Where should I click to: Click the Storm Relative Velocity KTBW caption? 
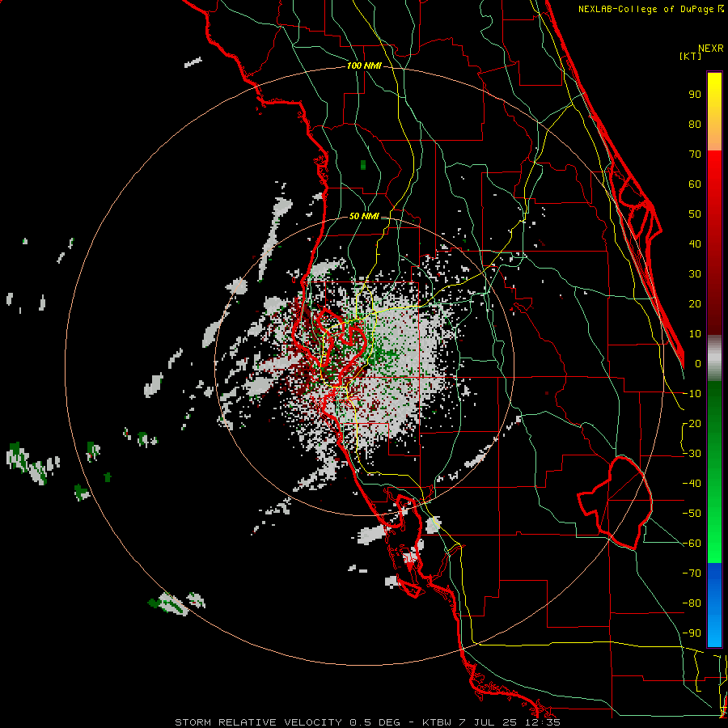point(367,722)
